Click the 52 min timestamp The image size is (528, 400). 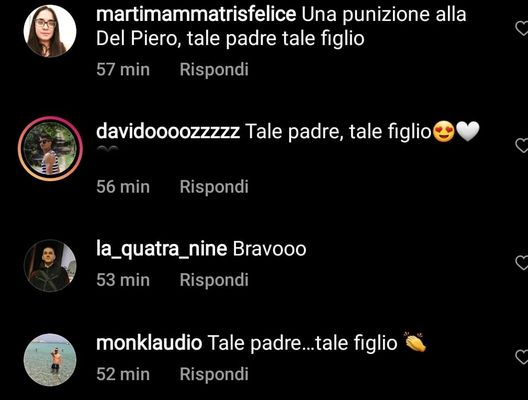coord(123,374)
